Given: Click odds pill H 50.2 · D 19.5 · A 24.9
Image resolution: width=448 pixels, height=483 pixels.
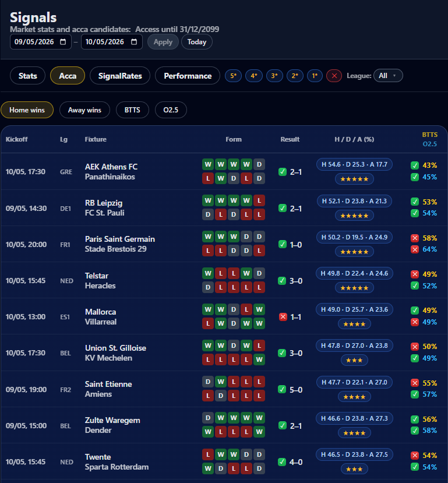Looking at the screenshot, I should coord(354,237).
